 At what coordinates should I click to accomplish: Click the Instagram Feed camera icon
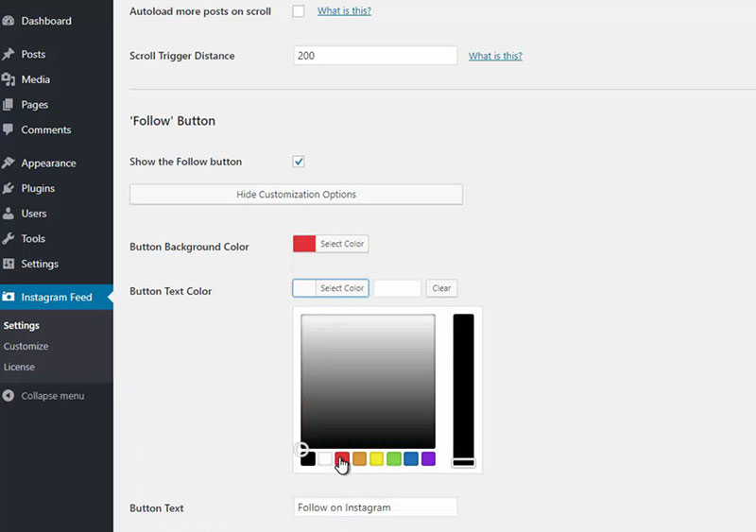tap(9, 297)
